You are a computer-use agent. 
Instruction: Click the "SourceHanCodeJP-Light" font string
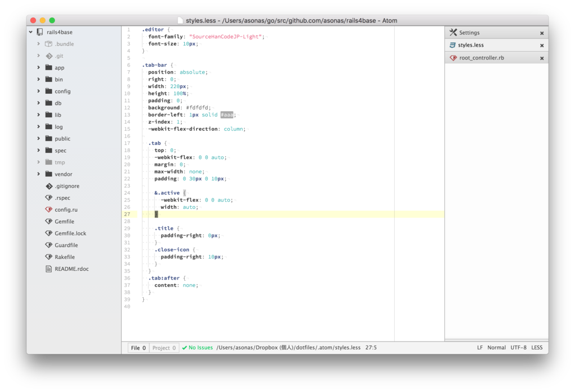tap(225, 37)
